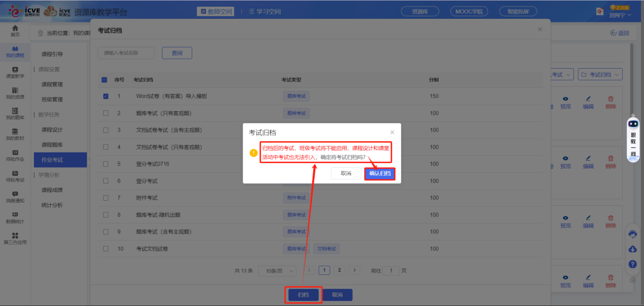This screenshot has width=644, height=306.
Task: Select 课程设计 in the course menu
Action: pyautogui.click(x=52, y=130)
